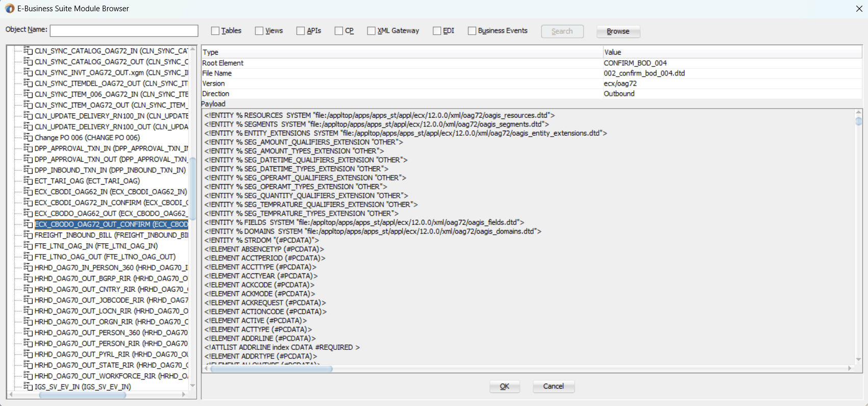The width and height of the screenshot is (868, 406).
Task: Click the CONFIRM_BOD_004 root element value
Action: (x=635, y=63)
